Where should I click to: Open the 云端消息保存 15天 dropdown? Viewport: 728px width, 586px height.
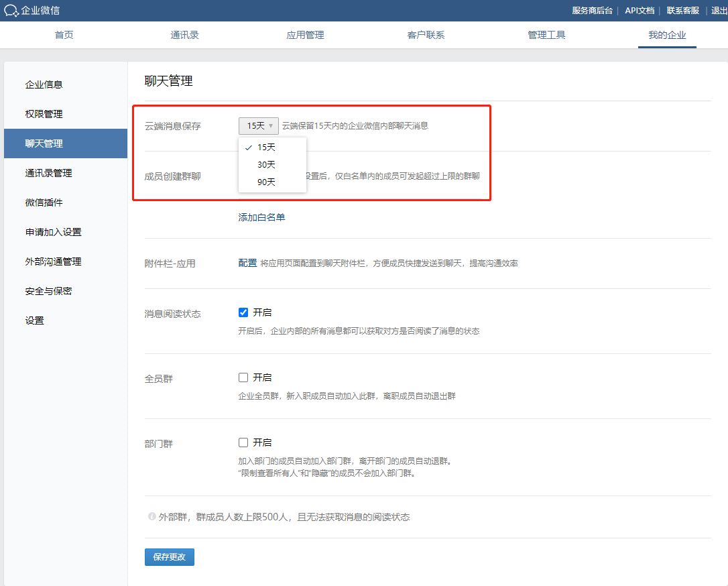pos(258,125)
